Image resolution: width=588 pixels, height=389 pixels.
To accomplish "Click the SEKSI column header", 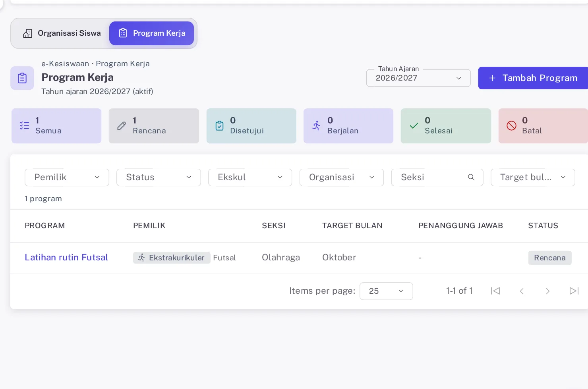I will point(274,226).
